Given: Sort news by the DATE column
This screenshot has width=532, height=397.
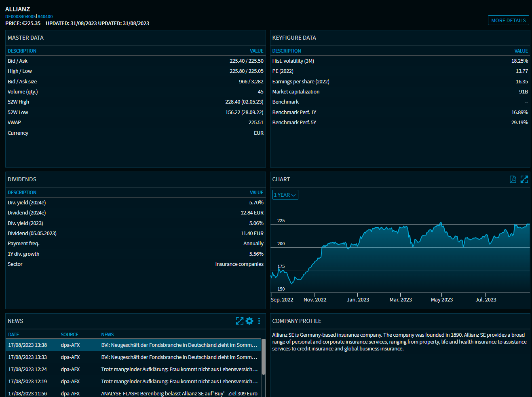Looking at the screenshot, I should point(14,335).
